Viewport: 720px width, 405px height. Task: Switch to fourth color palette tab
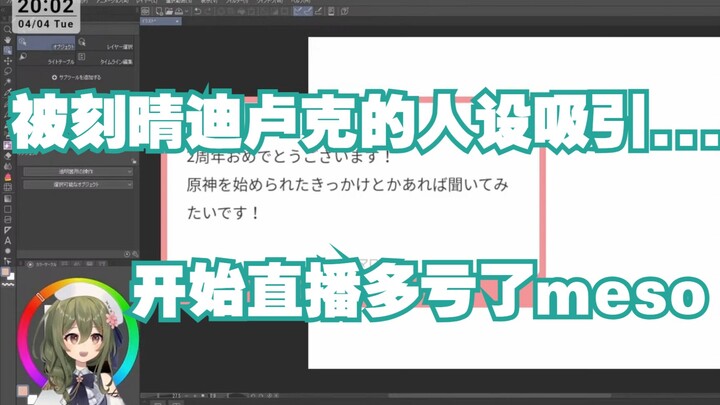90,264
